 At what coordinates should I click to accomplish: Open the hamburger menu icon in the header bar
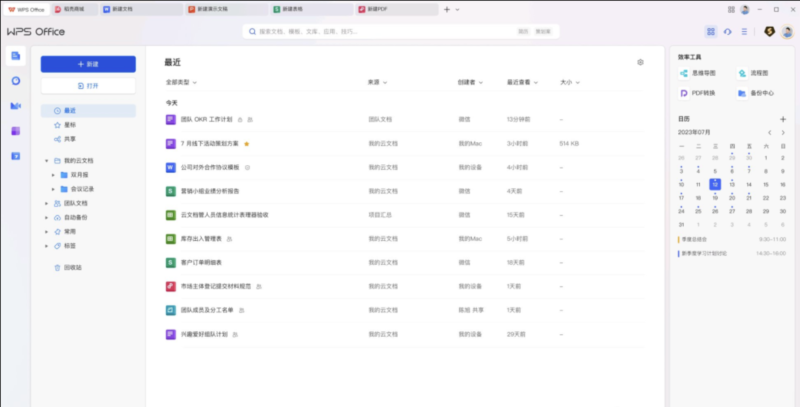tap(744, 32)
